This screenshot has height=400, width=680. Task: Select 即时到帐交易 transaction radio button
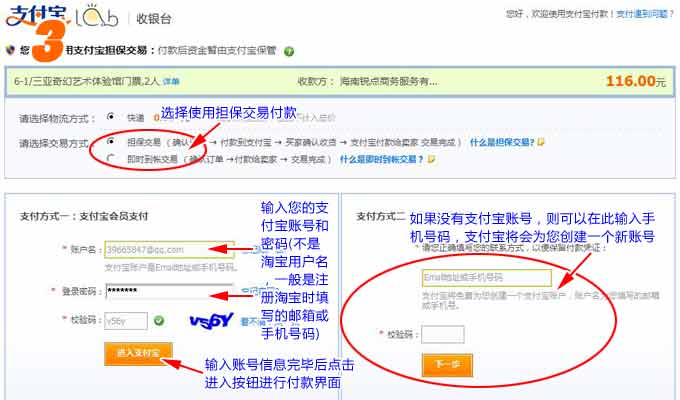pos(110,158)
